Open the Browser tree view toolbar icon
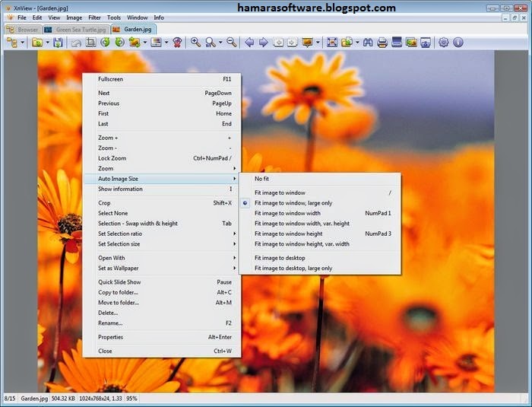Image resolution: width=532 pixels, height=407 pixels. coord(12,43)
